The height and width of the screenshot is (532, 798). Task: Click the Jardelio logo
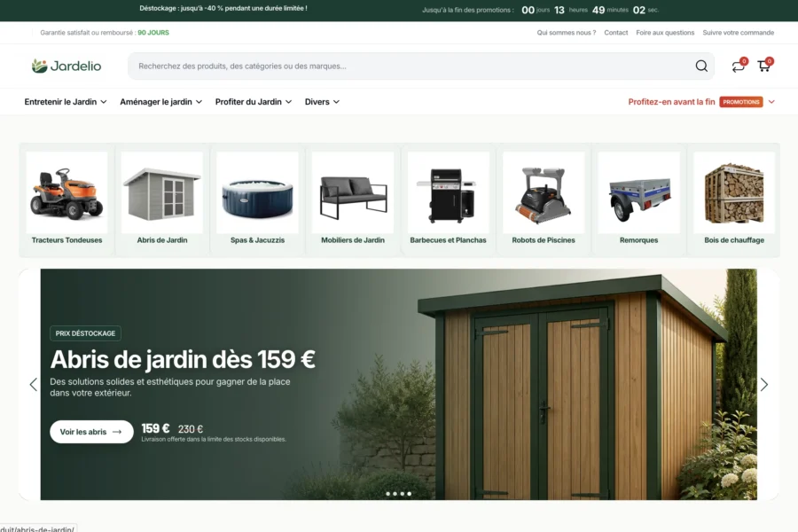(66, 66)
